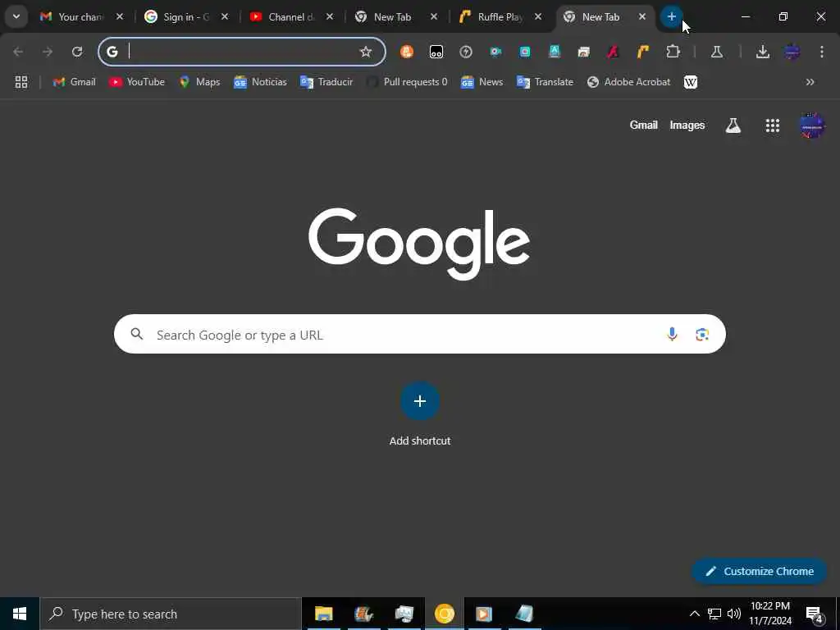Click the blue letter A extension icon

(555, 52)
